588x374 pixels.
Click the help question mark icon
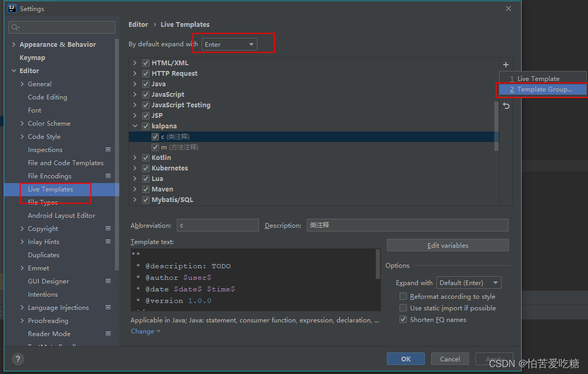(18, 359)
